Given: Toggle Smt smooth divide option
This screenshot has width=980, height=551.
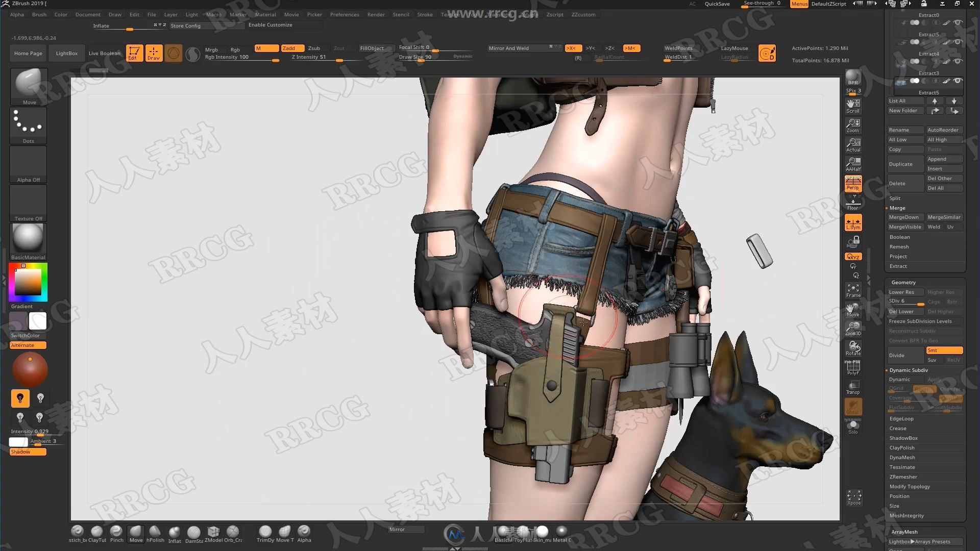Looking at the screenshot, I should pos(944,350).
